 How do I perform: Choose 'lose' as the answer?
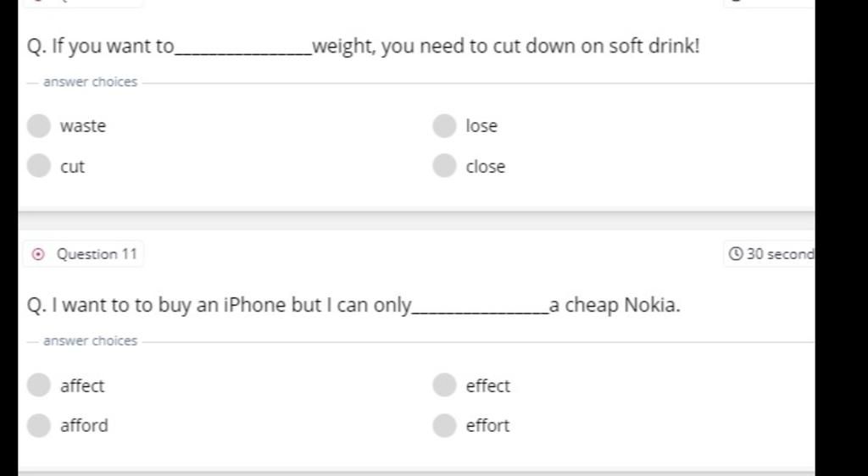(444, 126)
